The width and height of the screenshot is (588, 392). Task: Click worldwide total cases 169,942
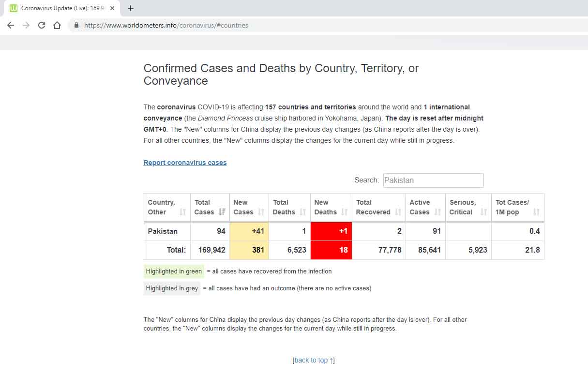pos(212,250)
